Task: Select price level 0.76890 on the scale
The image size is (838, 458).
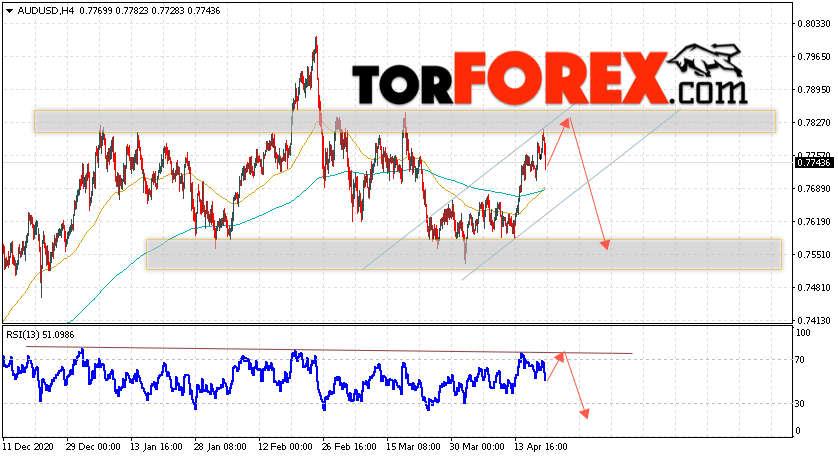Action: pos(814,189)
